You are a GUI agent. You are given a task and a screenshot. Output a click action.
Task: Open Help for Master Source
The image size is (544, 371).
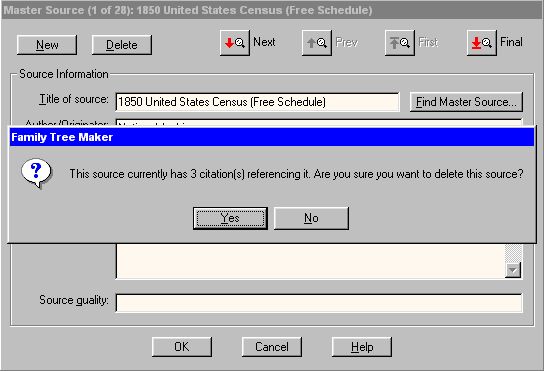click(362, 347)
